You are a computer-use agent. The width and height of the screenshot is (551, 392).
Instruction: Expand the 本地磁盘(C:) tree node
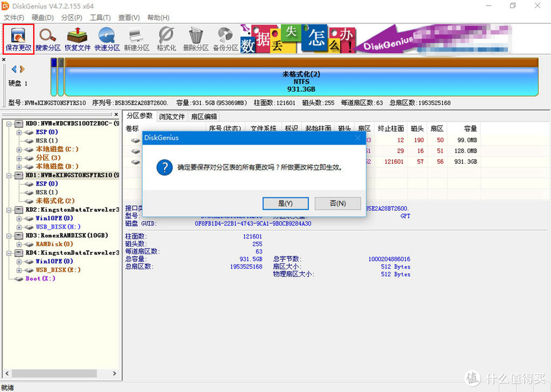pos(19,150)
